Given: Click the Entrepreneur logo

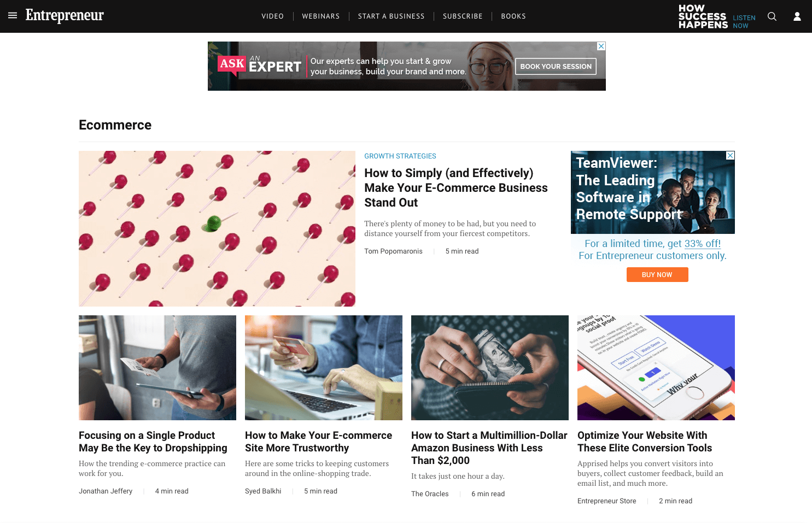Looking at the screenshot, I should 65,15.
